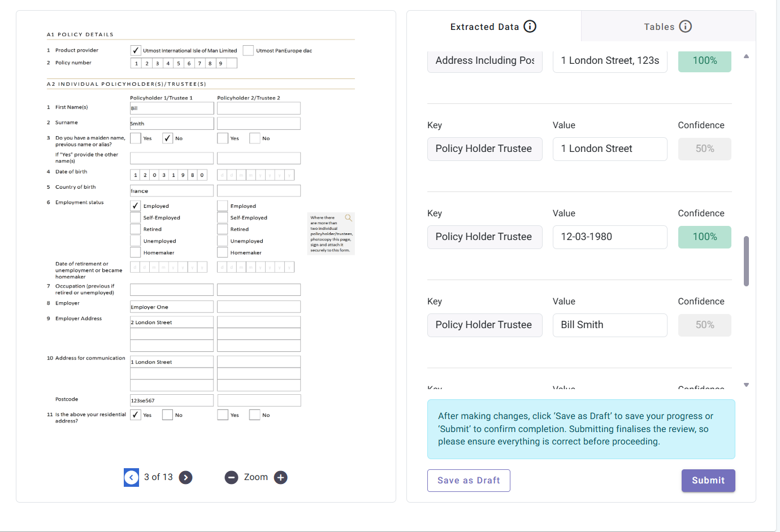Switch to the Tables tab

(x=668, y=27)
